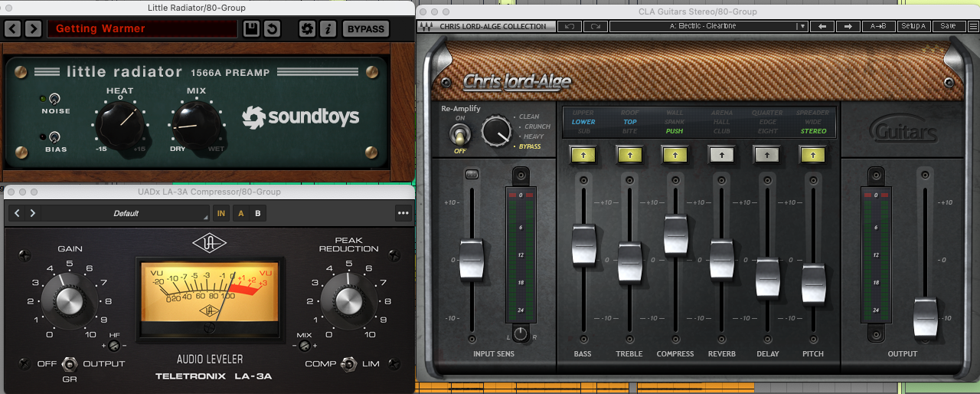Click the BASS mode arrow button

(x=583, y=155)
